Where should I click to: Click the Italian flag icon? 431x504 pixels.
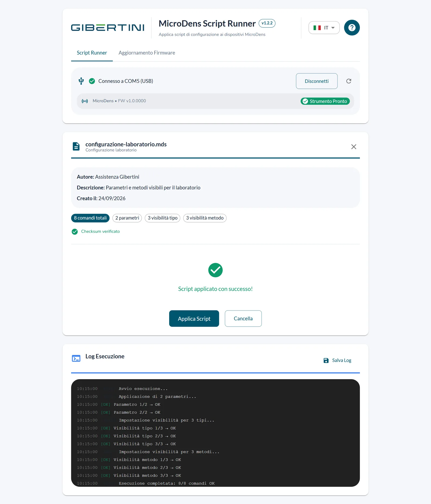click(x=317, y=28)
